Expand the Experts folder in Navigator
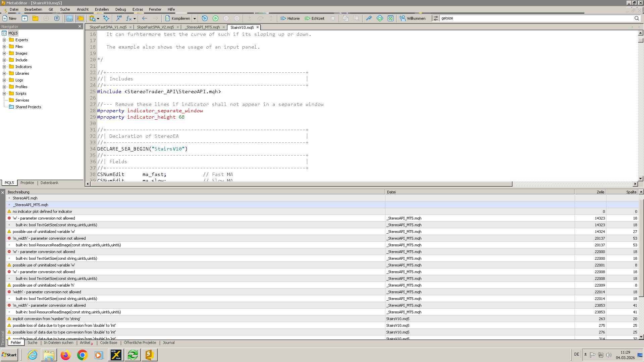Screen dimensions: 644x362 (x=4, y=40)
